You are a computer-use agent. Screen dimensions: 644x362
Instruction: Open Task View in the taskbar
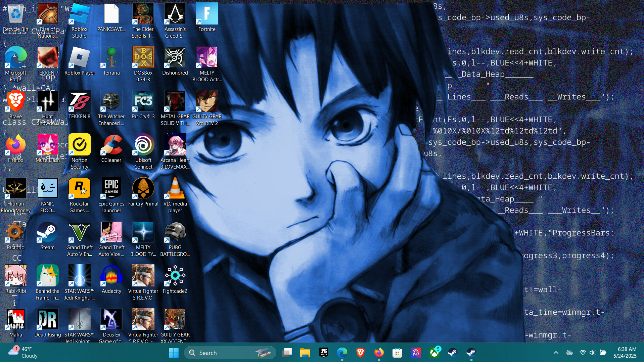click(x=287, y=353)
